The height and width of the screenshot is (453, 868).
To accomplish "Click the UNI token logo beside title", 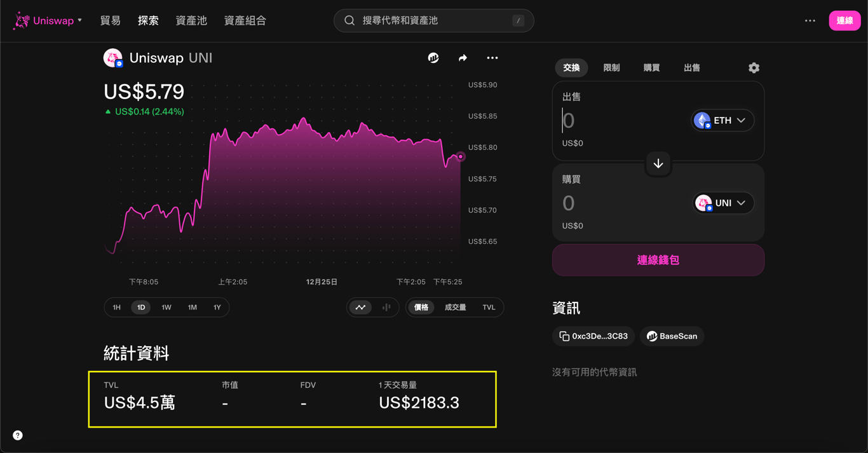I will [113, 58].
